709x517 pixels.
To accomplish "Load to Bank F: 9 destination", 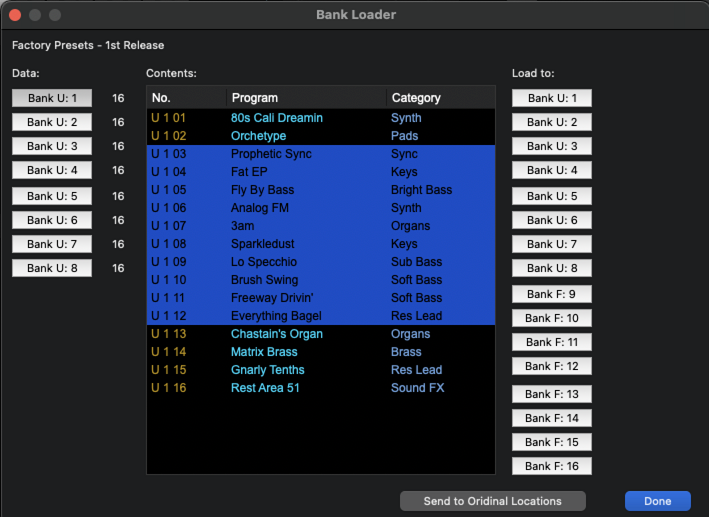I will click(x=551, y=294).
